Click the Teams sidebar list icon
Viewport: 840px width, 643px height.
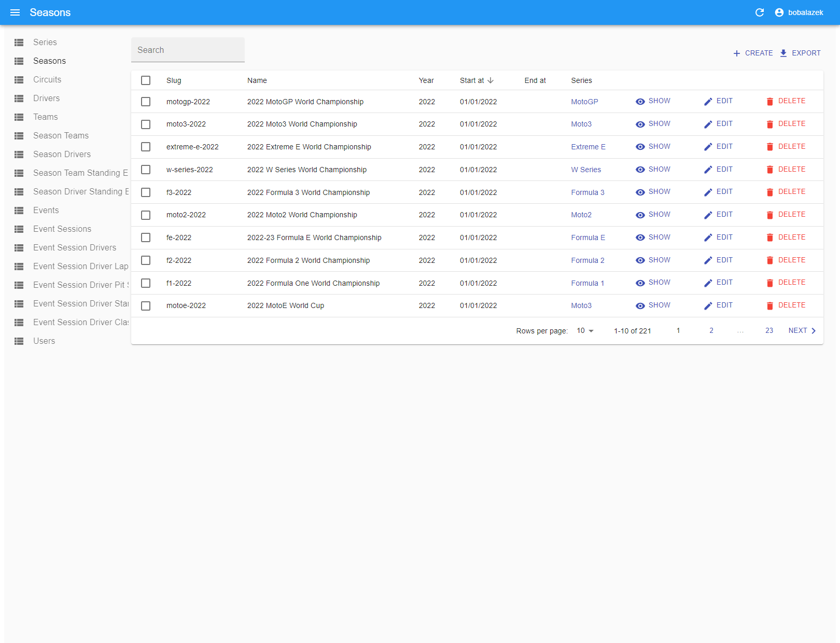tap(19, 117)
